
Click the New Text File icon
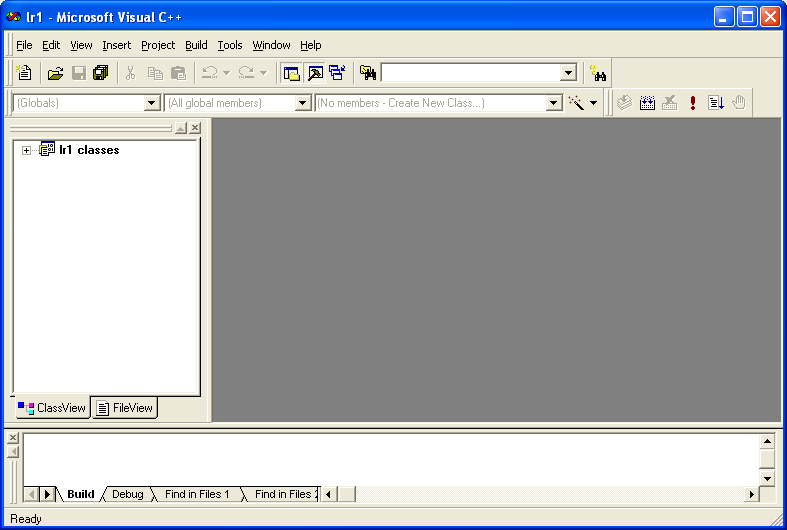[24, 73]
